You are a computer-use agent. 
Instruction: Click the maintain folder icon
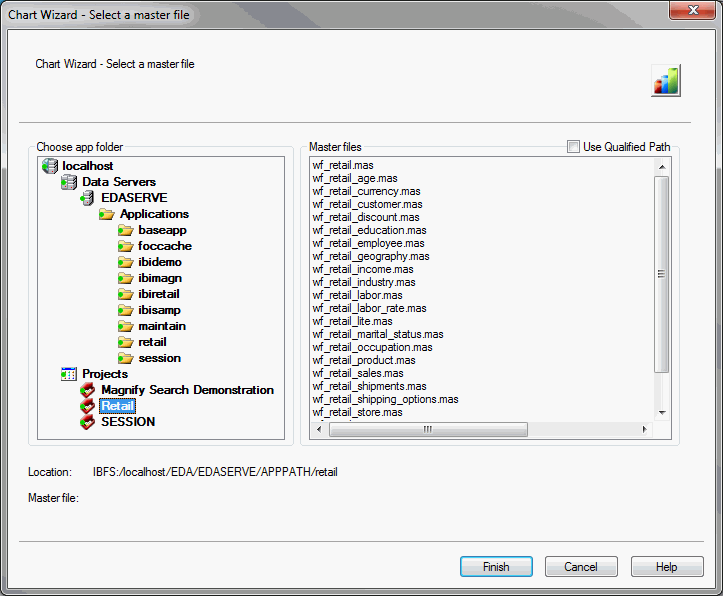(x=125, y=326)
